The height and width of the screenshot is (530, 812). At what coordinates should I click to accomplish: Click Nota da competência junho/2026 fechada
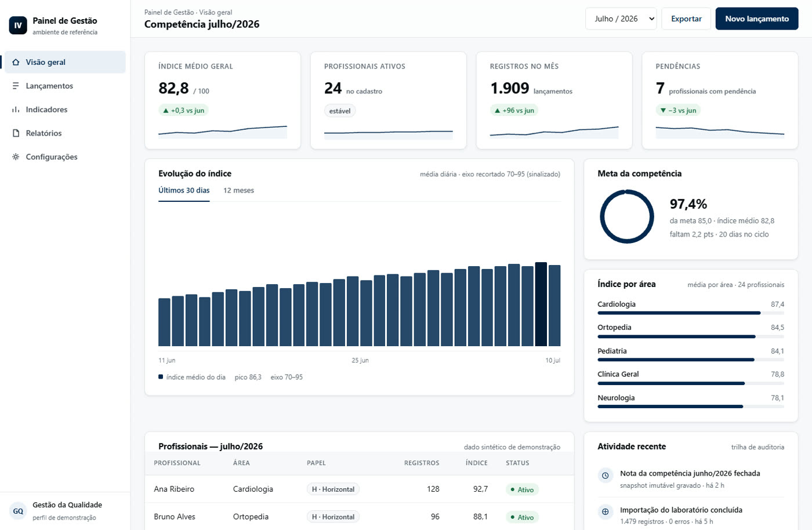click(690, 474)
